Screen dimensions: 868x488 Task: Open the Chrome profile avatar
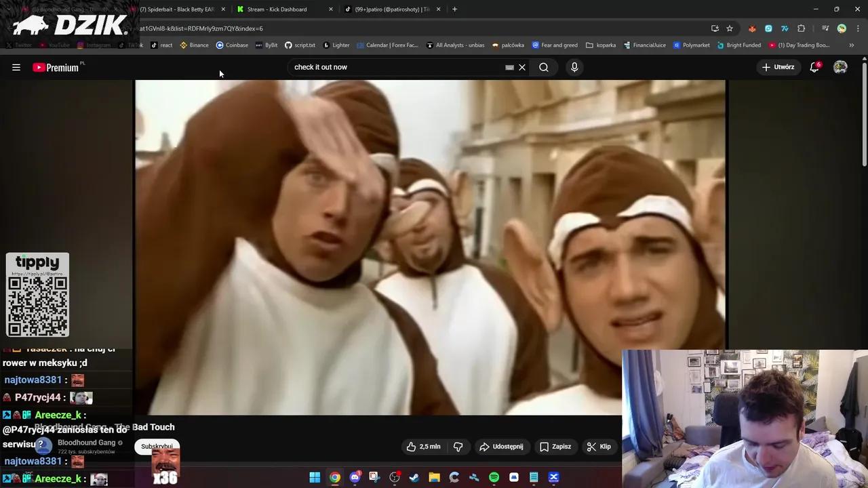(x=842, y=28)
